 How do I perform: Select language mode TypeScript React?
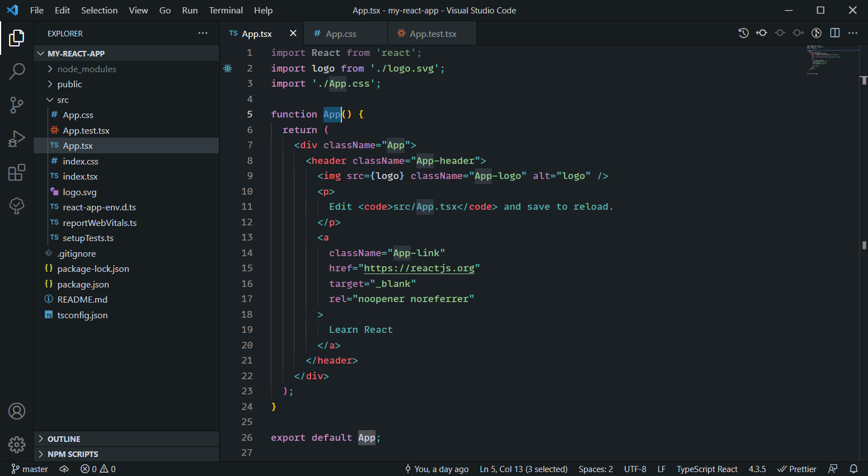[707, 469]
